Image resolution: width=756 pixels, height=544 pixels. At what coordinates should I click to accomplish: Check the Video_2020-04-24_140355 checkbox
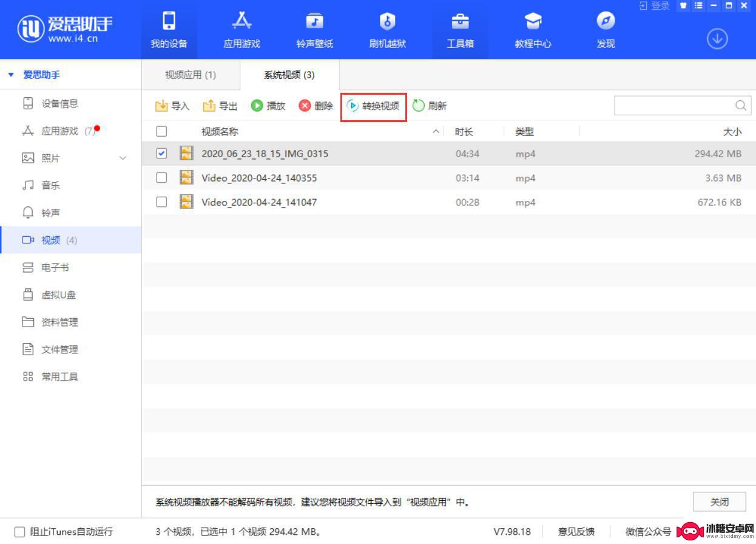pyautogui.click(x=161, y=177)
